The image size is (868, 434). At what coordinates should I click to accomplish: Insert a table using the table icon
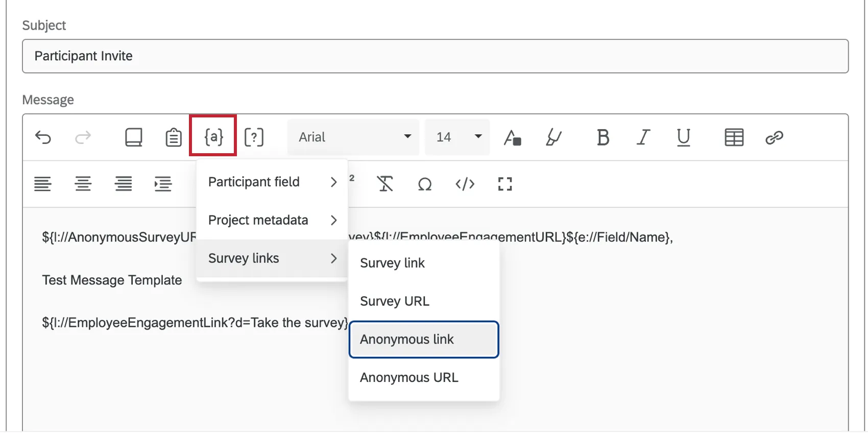coord(734,137)
